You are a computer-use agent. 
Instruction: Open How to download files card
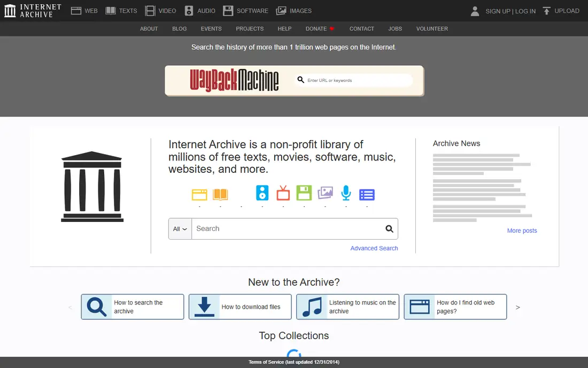pyautogui.click(x=240, y=307)
